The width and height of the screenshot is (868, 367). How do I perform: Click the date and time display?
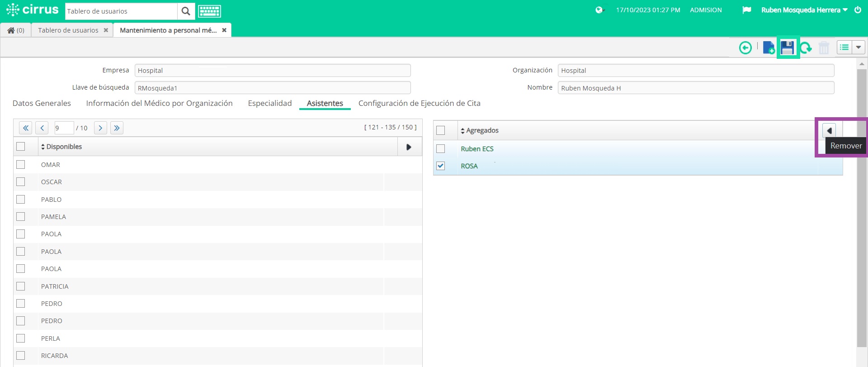tap(648, 10)
